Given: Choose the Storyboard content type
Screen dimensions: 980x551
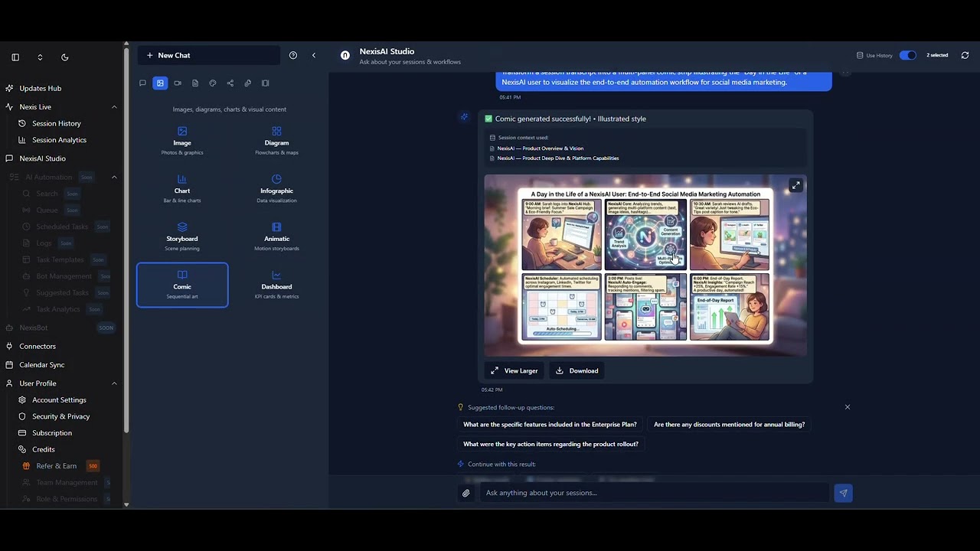Looking at the screenshot, I should 182,237.
